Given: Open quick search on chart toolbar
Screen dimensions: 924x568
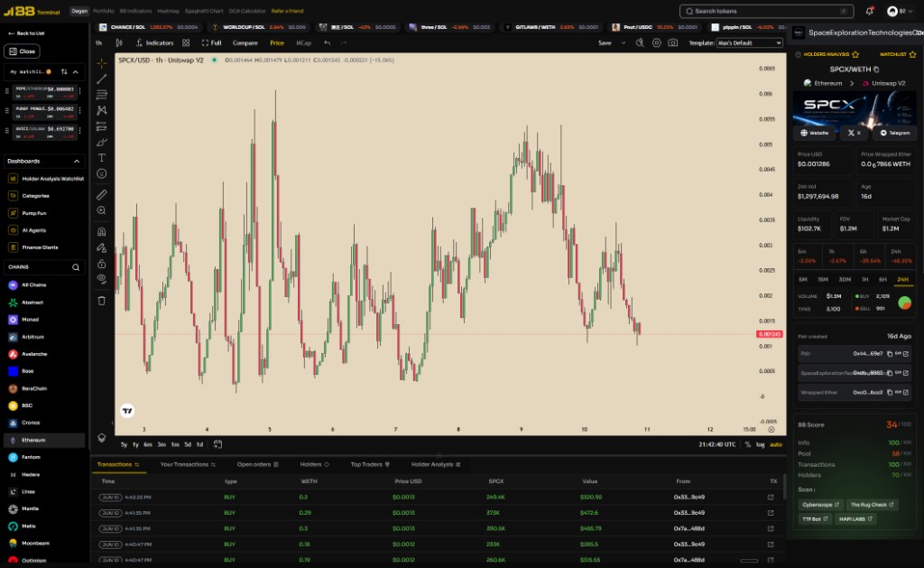Looking at the screenshot, I should 640,42.
